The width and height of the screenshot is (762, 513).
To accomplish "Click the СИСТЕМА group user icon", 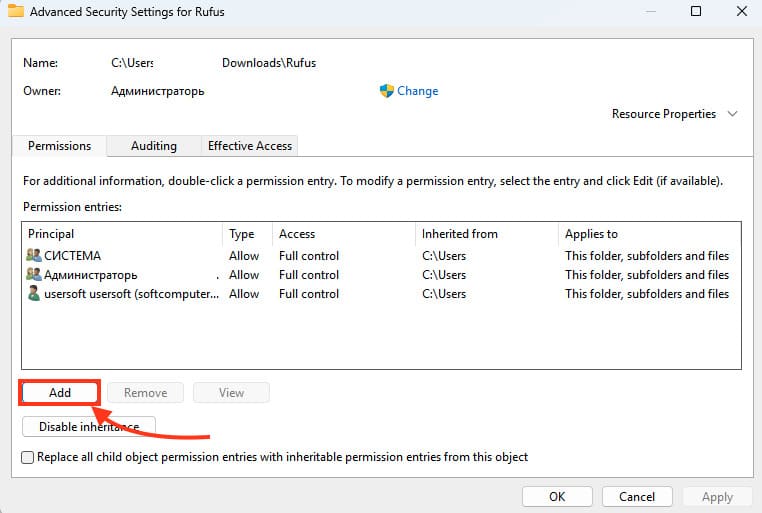I will pyautogui.click(x=34, y=256).
